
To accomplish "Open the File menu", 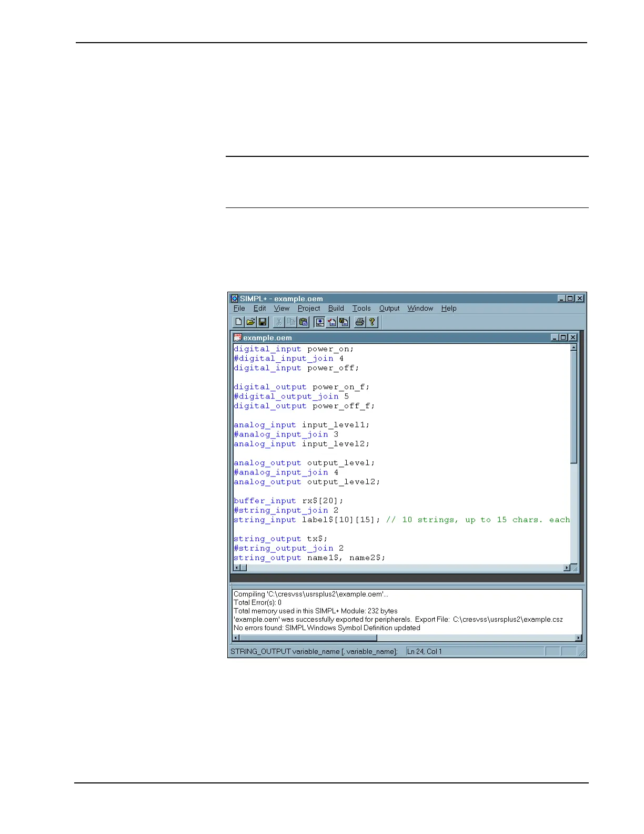I will tap(239, 309).
